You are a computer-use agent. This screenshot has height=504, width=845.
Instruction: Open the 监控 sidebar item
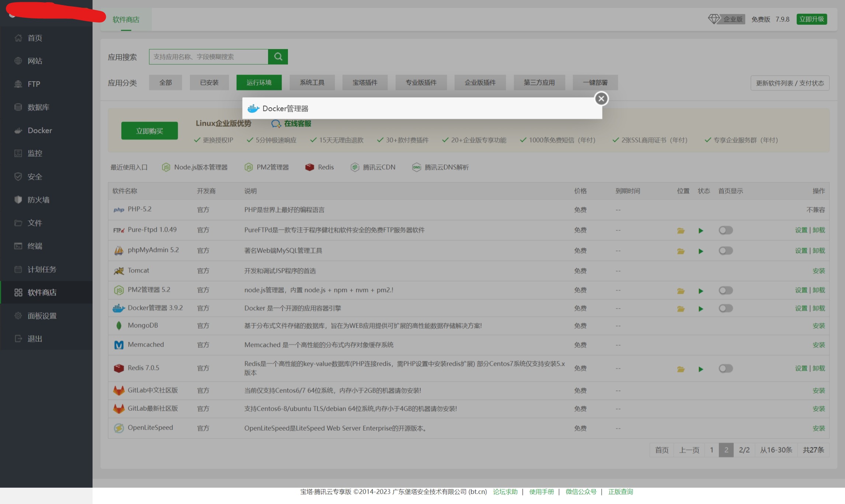pyautogui.click(x=46, y=153)
